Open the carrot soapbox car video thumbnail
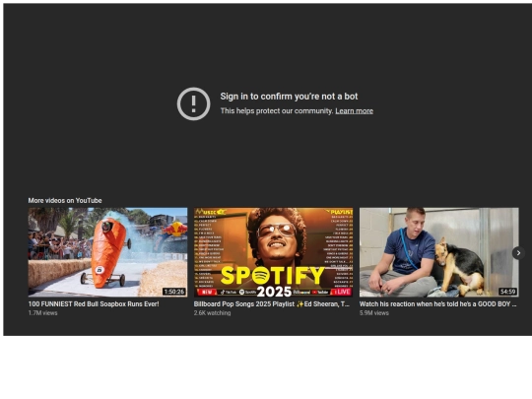The width and height of the screenshot is (532, 399). tap(107, 252)
